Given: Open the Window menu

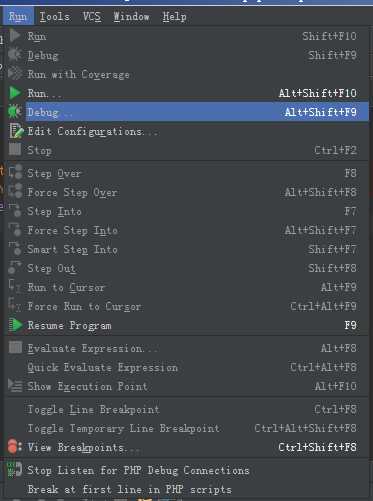Looking at the screenshot, I should point(131,16).
